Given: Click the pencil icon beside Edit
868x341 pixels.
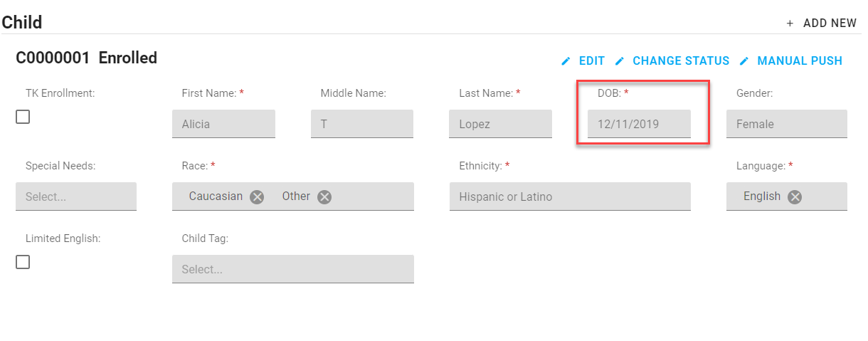Looking at the screenshot, I should coord(566,61).
